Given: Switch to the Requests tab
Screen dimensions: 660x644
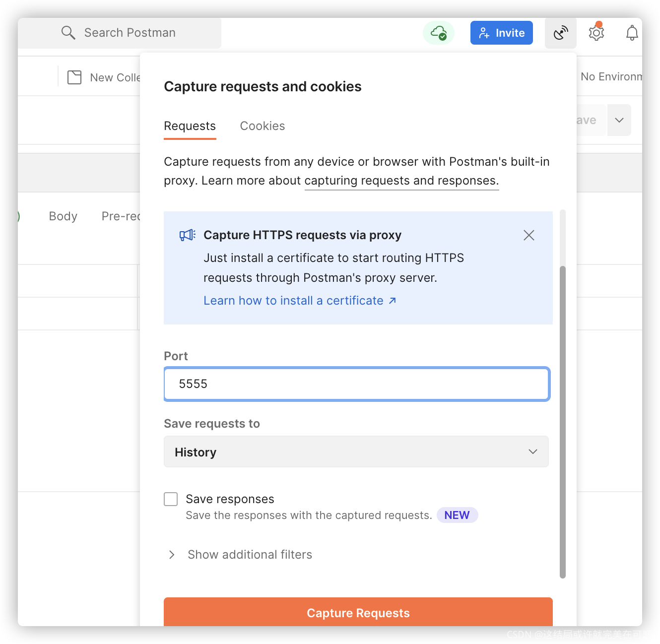Looking at the screenshot, I should tap(190, 126).
